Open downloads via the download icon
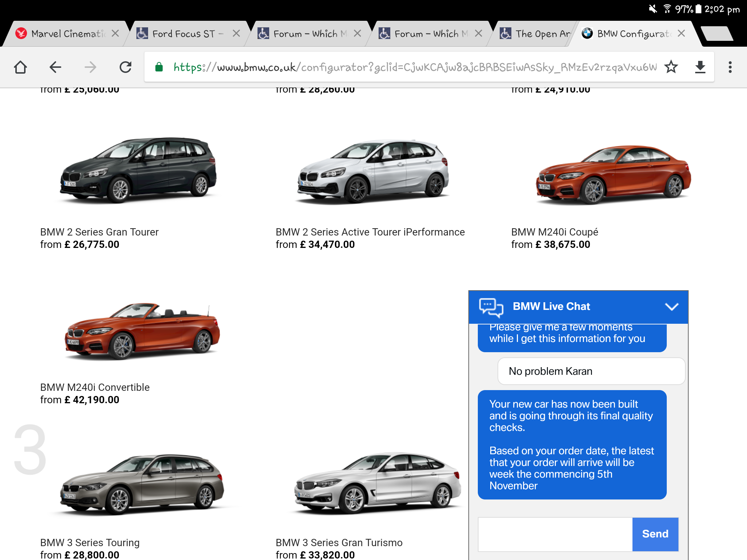Image resolution: width=747 pixels, height=560 pixels. click(700, 67)
